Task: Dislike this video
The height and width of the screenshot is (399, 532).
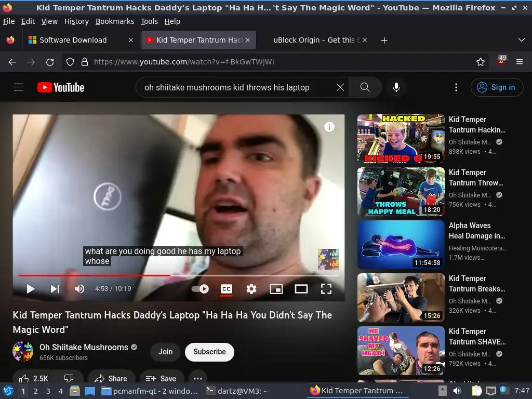Action: click(69, 378)
